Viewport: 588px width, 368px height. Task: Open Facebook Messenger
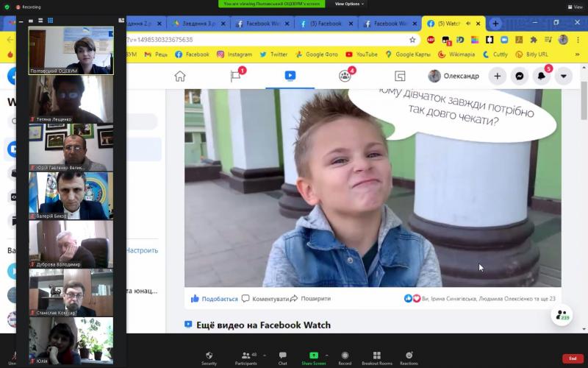tap(520, 77)
